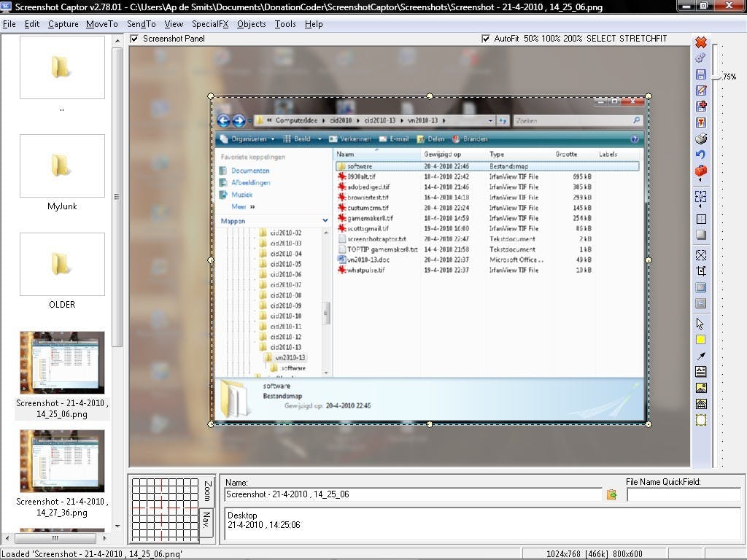Screen dimensions: 747x560
Task: Switch to the vertical Nav. tab
Action: coord(206,521)
